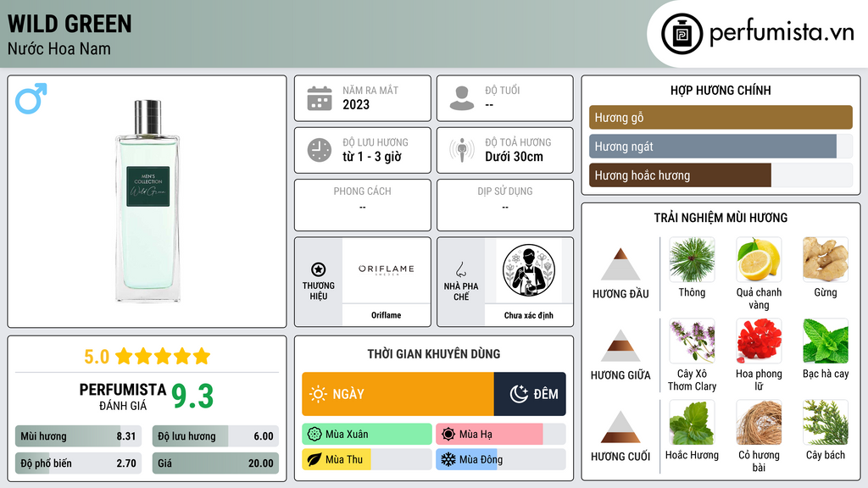868x488 pixels.
Task: Select the Bạc hà cay mint image
Action: tap(826, 341)
